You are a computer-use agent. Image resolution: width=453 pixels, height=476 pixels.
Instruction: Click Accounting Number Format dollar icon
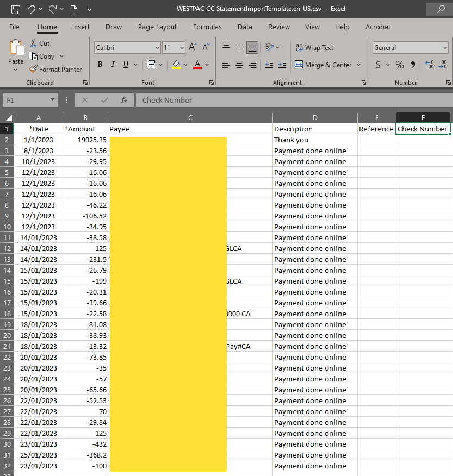point(378,65)
